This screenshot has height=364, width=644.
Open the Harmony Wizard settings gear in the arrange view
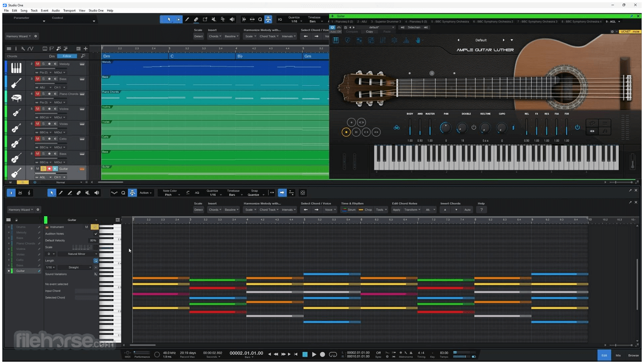pyautogui.click(x=35, y=36)
